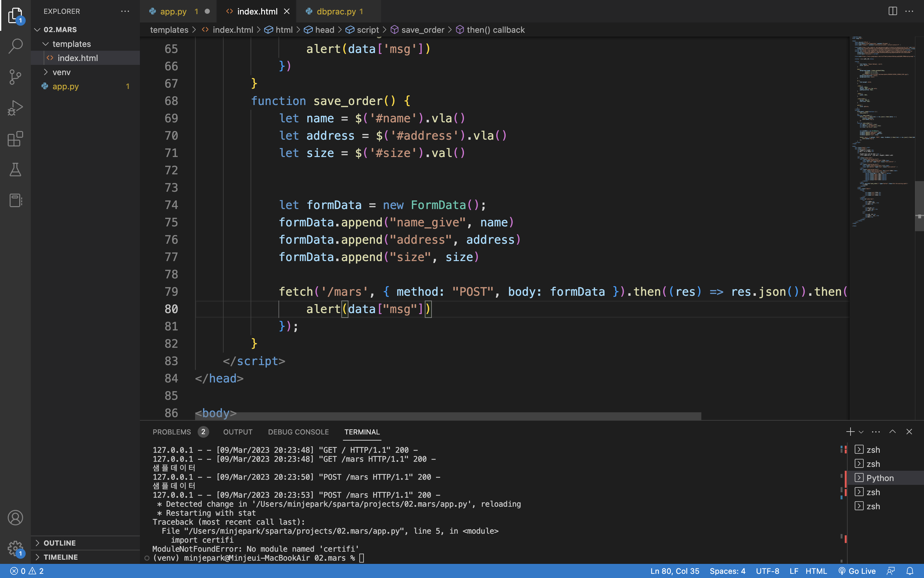Open the notebook icon in activity bar
Viewport: 924px width, 578px height.
click(x=15, y=200)
